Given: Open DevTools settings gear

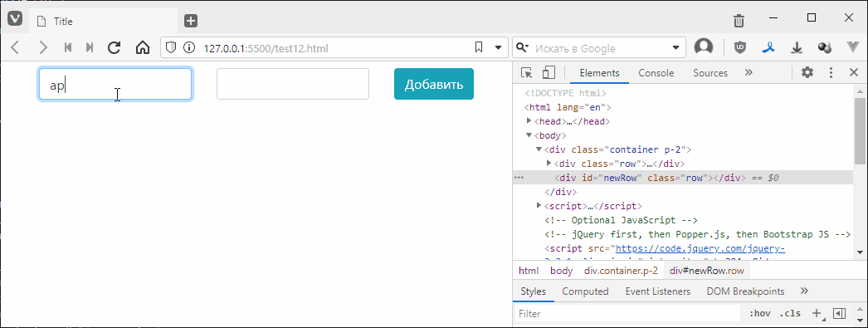Looking at the screenshot, I should click(x=807, y=72).
